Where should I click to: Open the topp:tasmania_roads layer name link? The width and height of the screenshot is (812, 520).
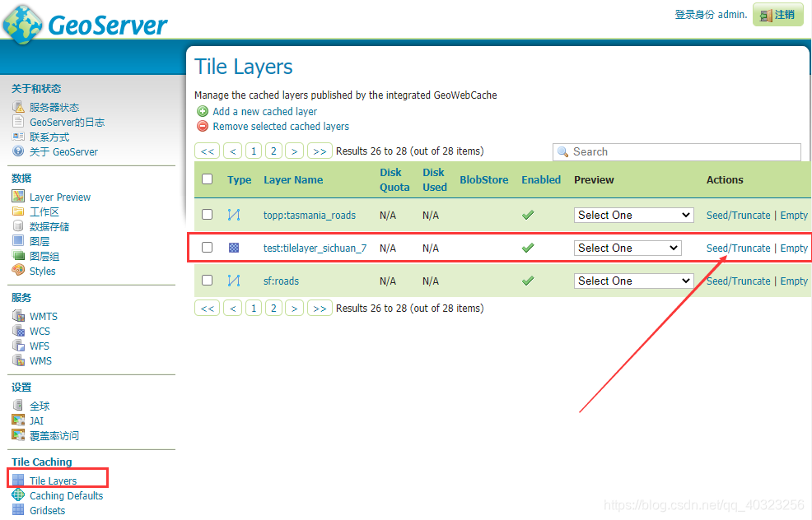tap(309, 215)
